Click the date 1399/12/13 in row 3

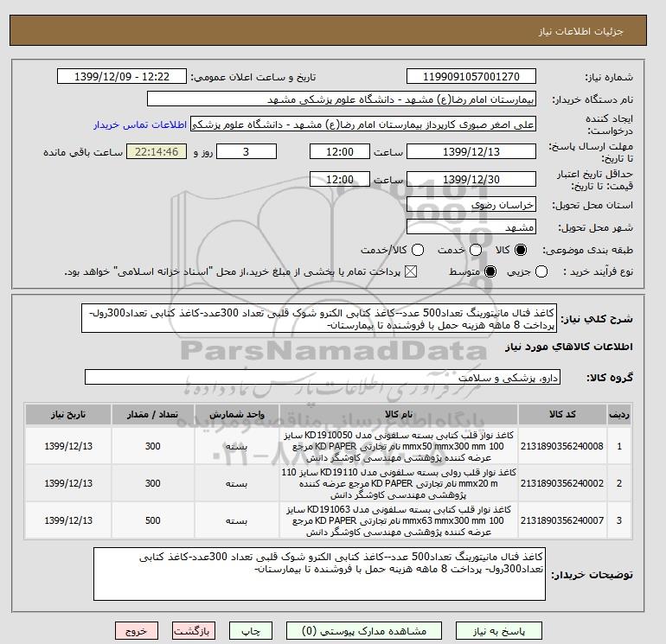(x=68, y=520)
